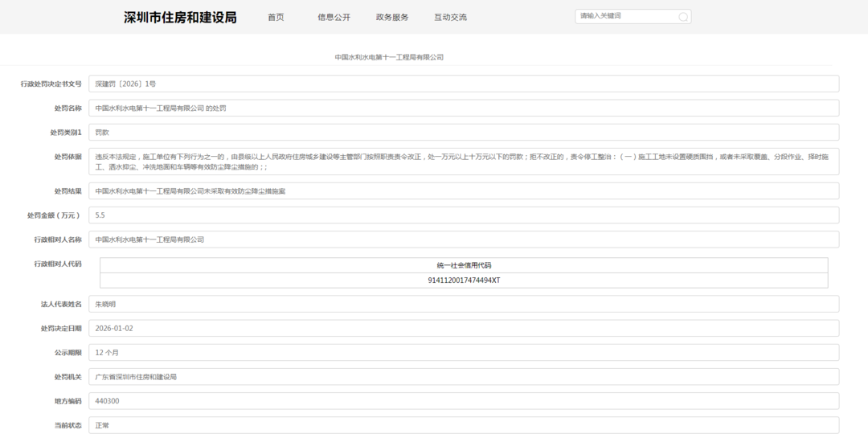Click the 地方编码 field showing 440300
The width and height of the screenshot is (868, 438).
[463, 401]
